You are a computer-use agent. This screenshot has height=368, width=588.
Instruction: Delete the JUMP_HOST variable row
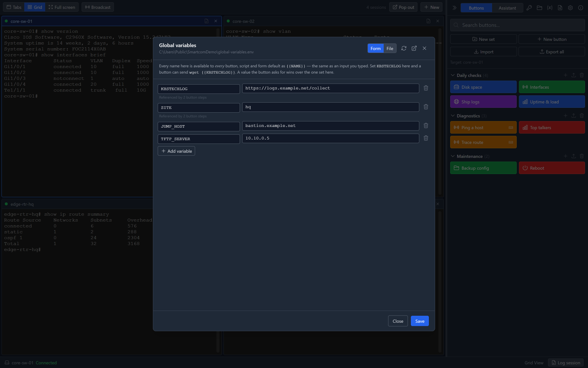click(426, 126)
